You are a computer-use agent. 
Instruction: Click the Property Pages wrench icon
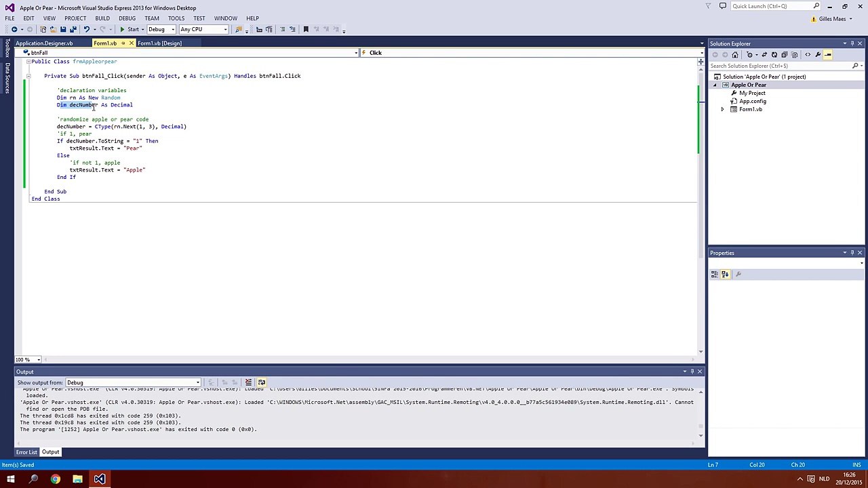(x=738, y=274)
